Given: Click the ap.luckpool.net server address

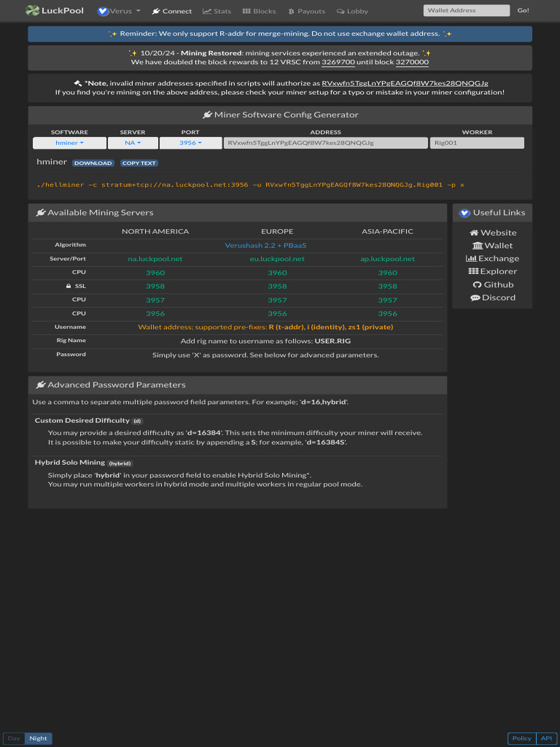Looking at the screenshot, I should tap(388, 259).
